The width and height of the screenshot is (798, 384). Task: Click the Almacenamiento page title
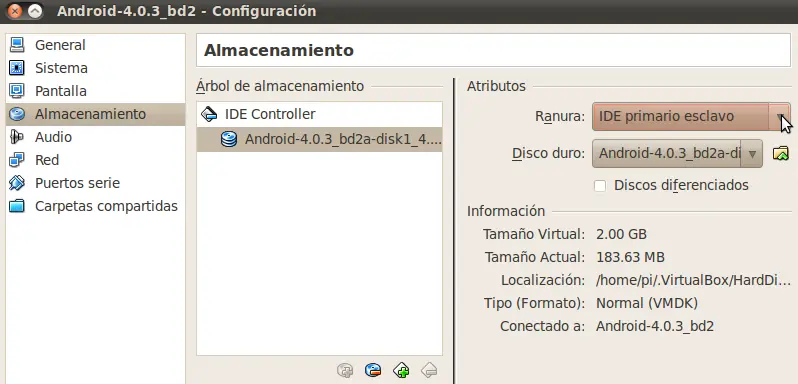point(278,50)
